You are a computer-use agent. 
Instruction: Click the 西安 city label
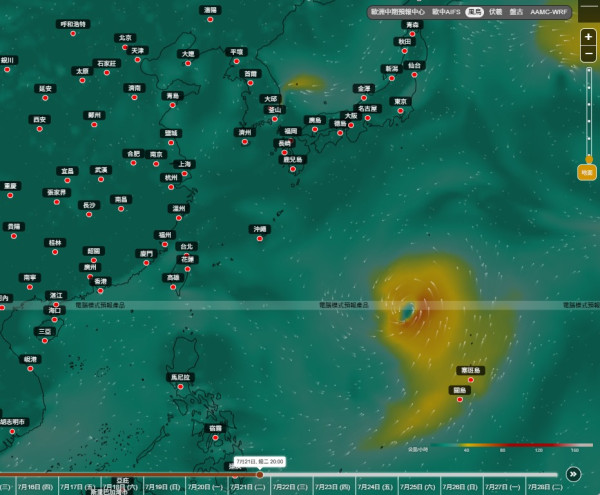[39, 119]
